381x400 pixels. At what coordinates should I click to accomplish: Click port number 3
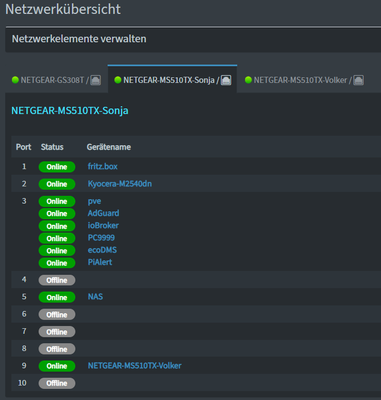pos(24,201)
